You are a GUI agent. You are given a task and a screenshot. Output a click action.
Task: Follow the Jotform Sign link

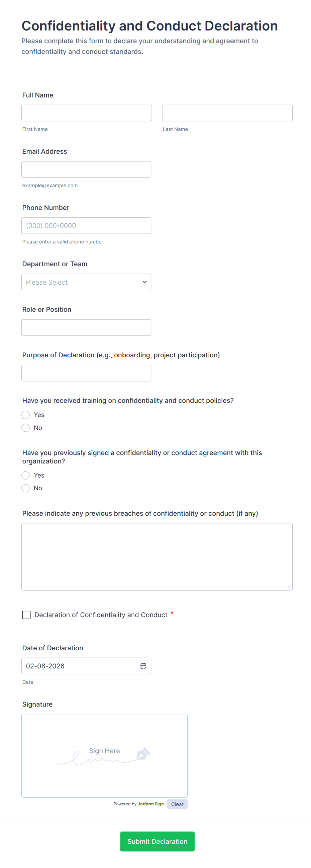click(x=150, y=804)
